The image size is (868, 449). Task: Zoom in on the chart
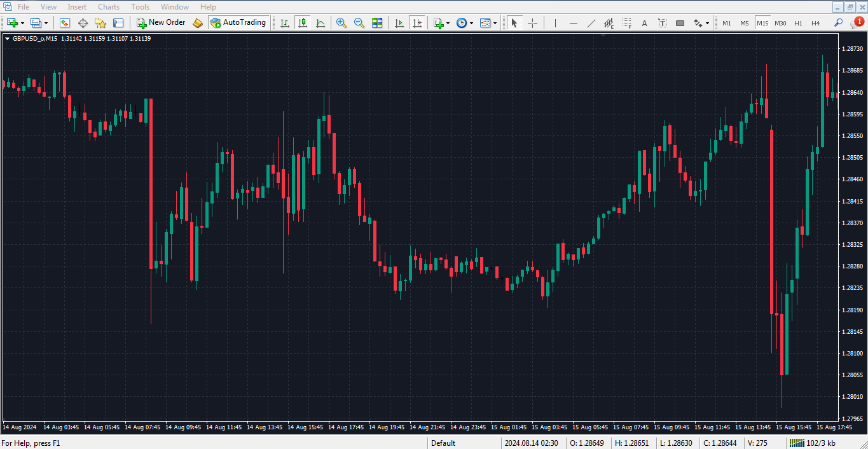pyautogui.click(x=341, y=22)
